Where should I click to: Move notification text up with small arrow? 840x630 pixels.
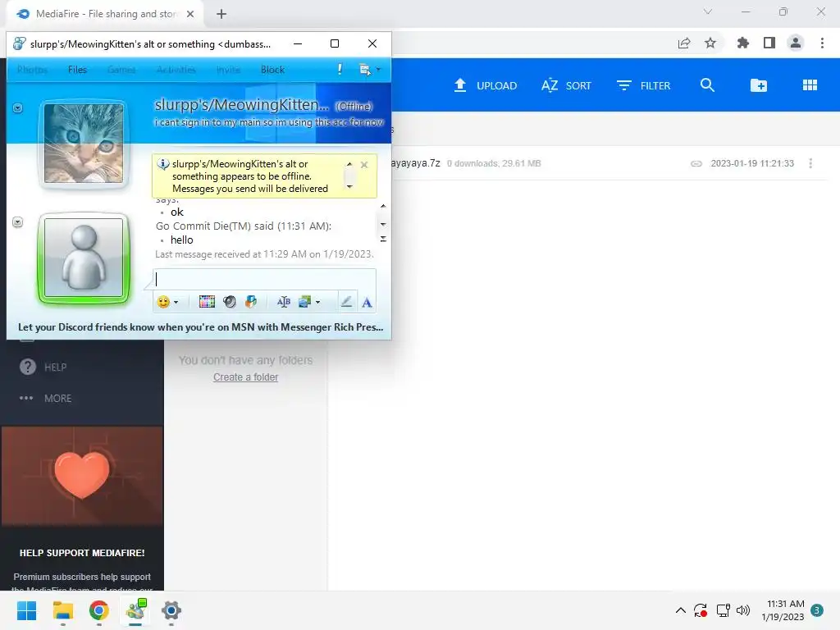point(349,164)
